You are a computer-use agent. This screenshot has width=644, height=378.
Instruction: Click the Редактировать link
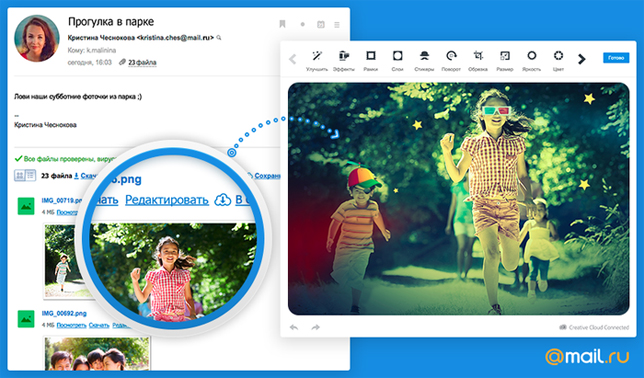167,200
